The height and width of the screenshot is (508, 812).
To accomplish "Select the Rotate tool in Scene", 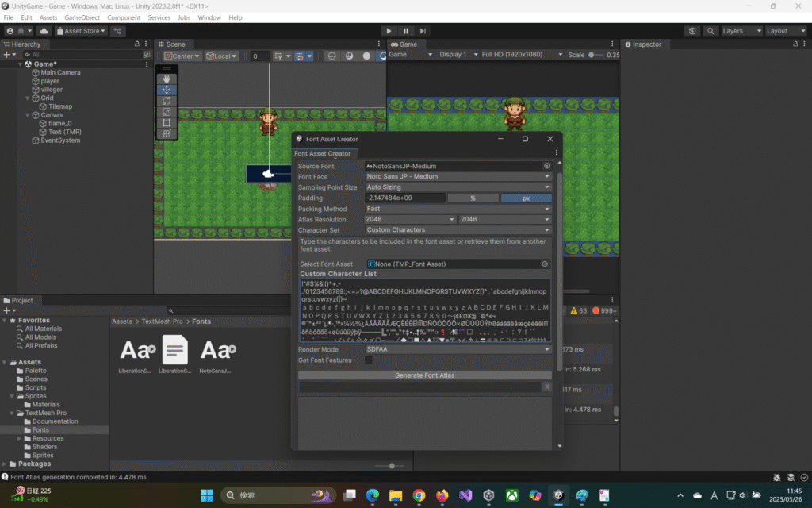I will tap(167, 101).
